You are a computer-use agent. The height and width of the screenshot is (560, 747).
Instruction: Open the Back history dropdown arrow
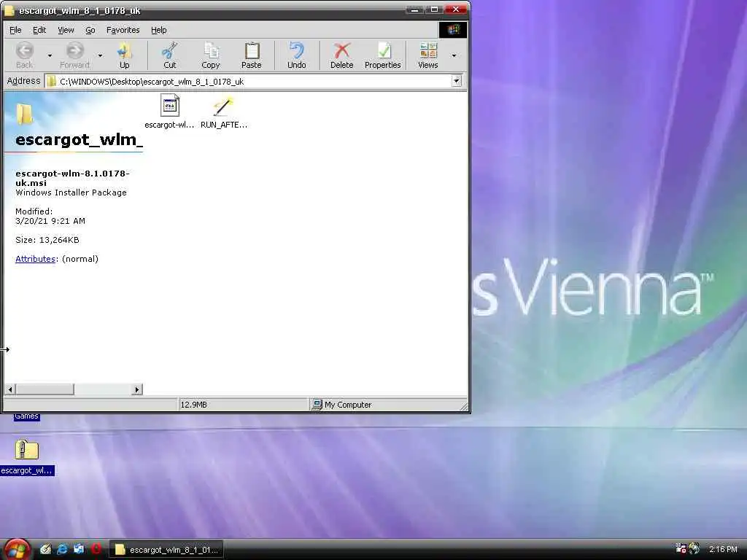tap(50, 55)
